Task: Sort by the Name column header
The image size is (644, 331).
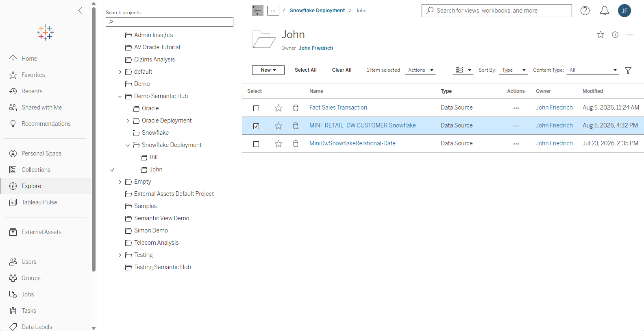Action: (316, 91)
